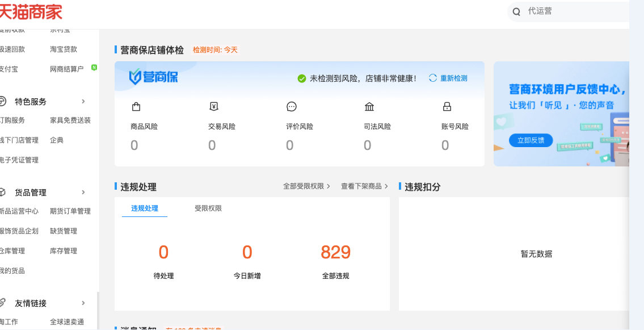Select 期货订单管理 in the sidebar

(70, 211)
